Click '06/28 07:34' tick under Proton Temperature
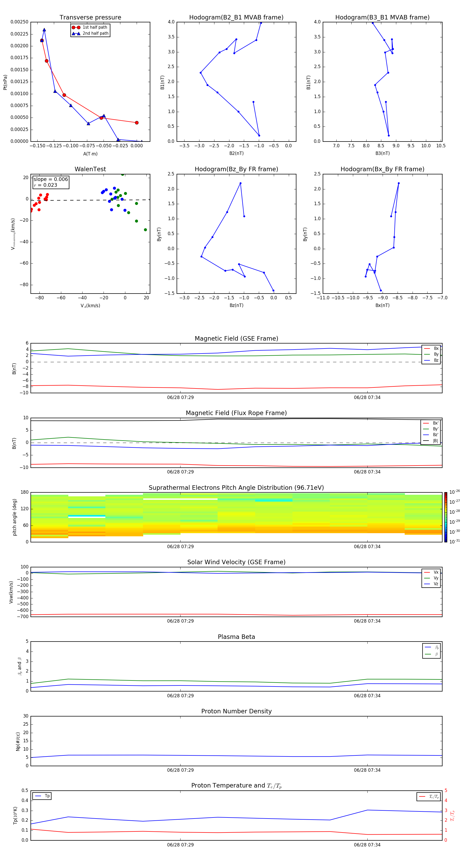 point(367,845)
